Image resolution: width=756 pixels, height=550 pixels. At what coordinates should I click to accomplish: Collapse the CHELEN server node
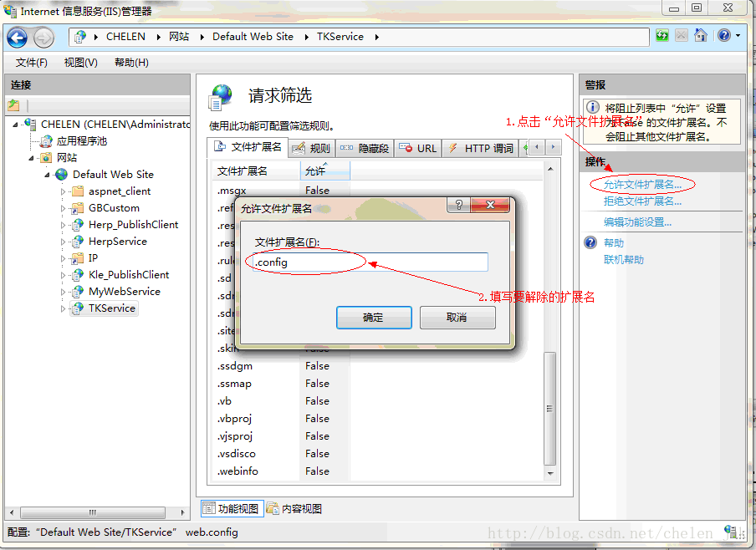[x=15, y=125]
